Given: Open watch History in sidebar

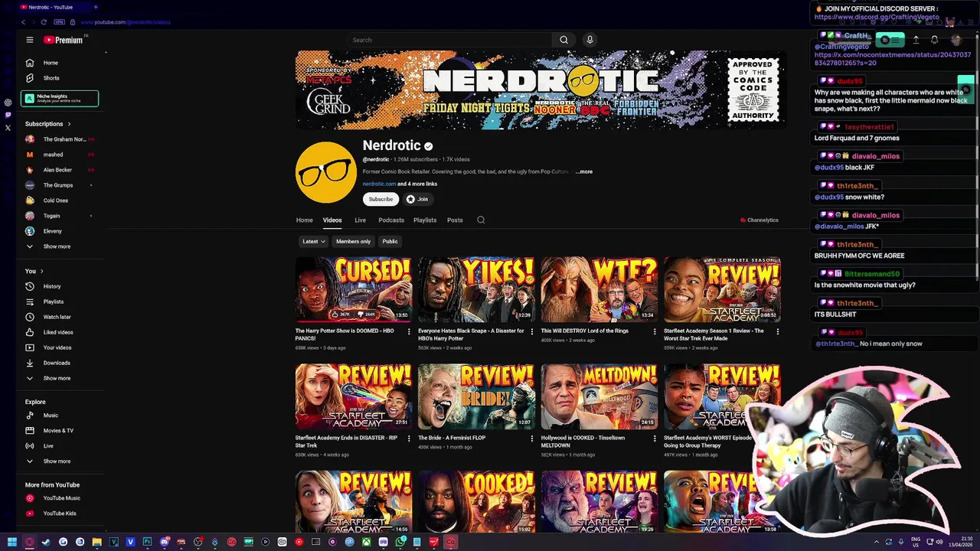Looking at the screenshot, I should (60, 286).
